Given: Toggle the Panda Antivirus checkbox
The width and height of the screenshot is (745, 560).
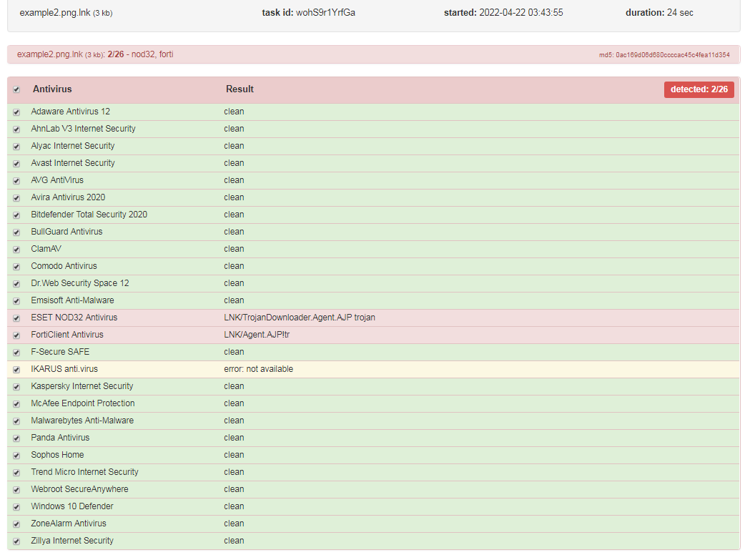Looking at the screenshot, I should coord(16,438).
